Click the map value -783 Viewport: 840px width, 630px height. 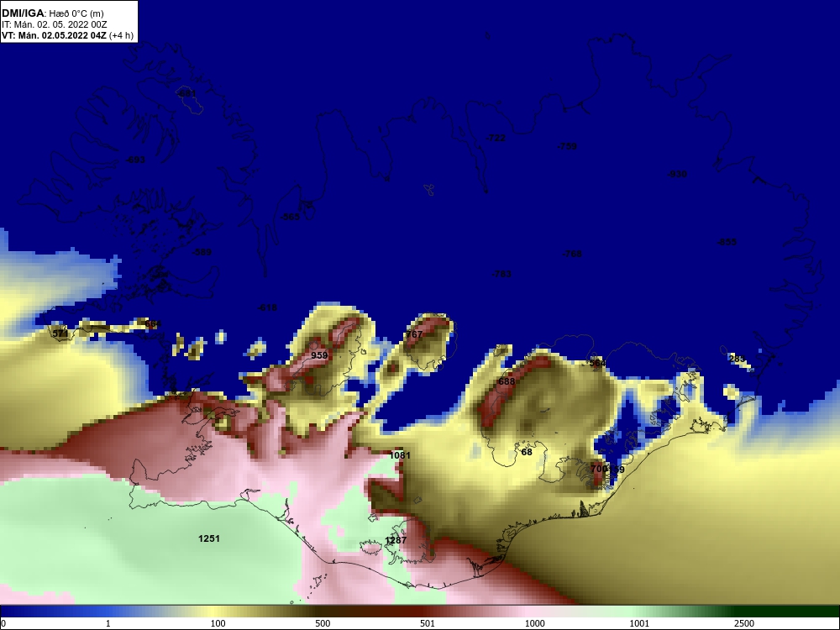(x=501, y=275)
